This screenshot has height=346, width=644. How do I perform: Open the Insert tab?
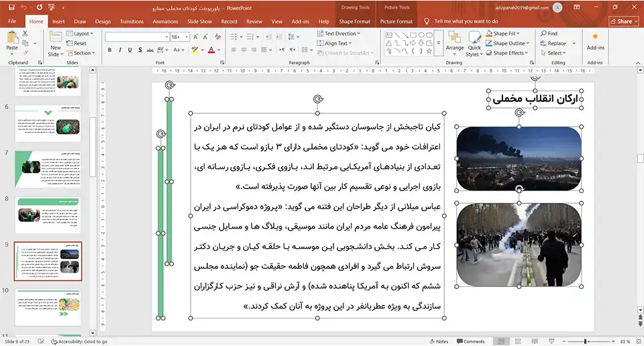coord(58,21)
